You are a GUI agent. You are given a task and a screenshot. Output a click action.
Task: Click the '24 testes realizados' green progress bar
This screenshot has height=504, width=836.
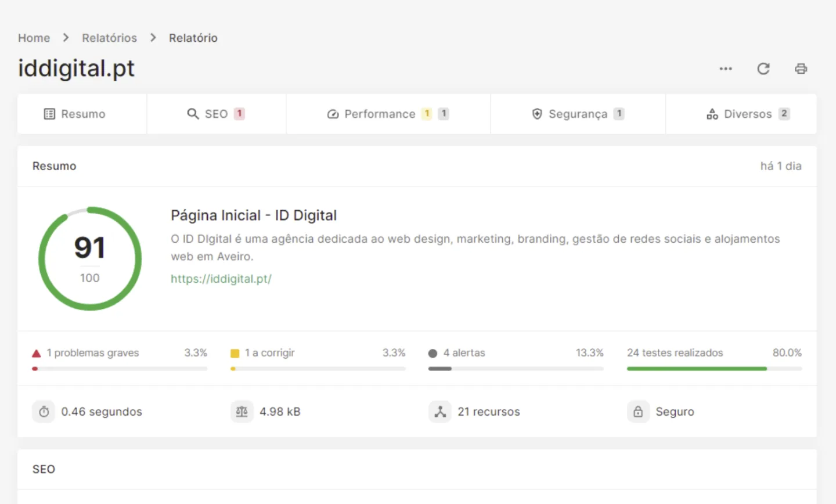714,369
